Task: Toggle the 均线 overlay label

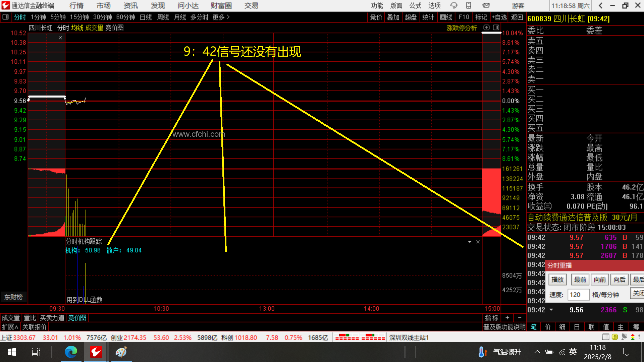Action: pos(77,28)
